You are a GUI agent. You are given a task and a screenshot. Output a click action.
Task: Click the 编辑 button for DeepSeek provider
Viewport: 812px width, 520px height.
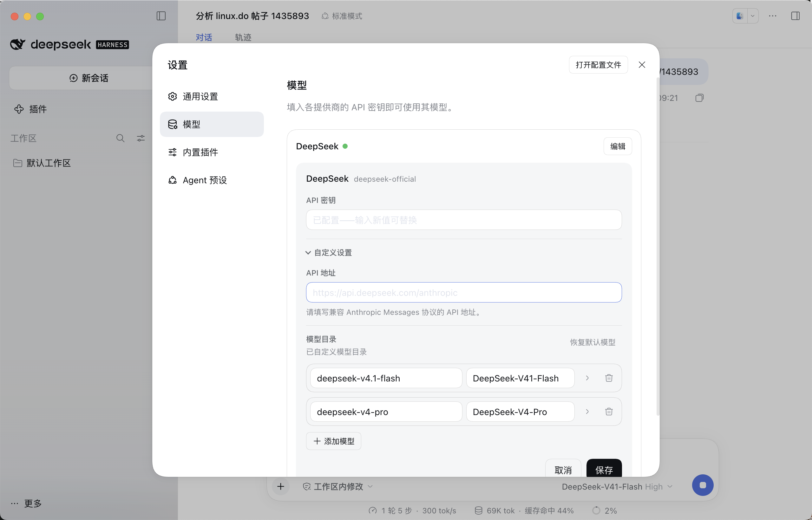tap(618, 146)
